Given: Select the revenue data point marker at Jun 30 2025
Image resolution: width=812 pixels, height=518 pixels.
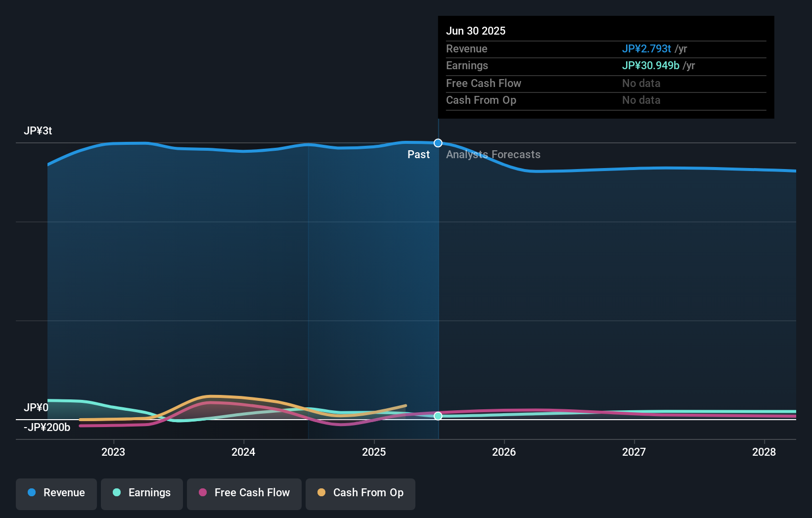Looking at the screenshot, I should [x=438, y=143].
